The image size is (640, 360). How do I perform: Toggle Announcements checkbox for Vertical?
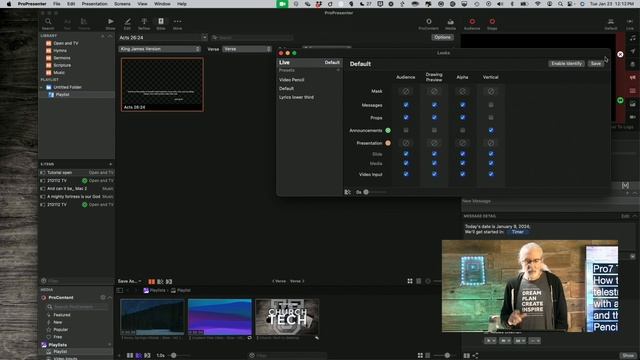(x=491, y=130)
